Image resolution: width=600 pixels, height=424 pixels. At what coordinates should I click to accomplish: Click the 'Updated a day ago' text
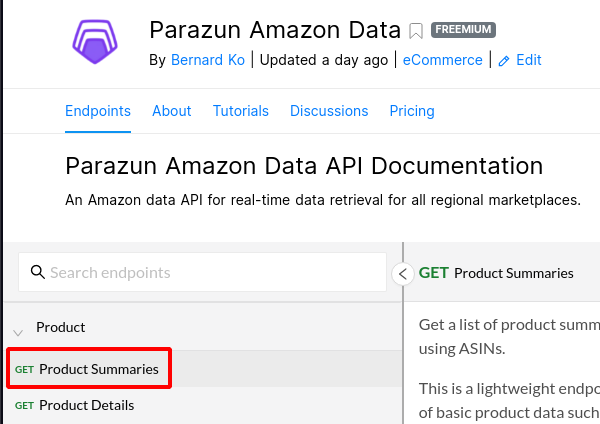324,60
